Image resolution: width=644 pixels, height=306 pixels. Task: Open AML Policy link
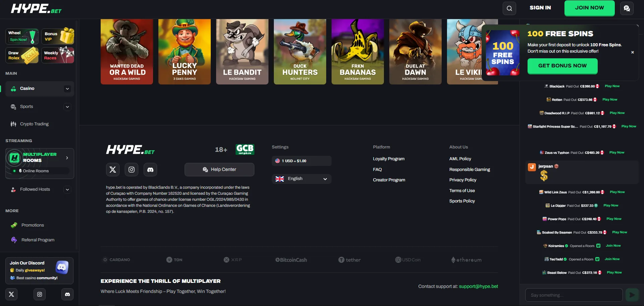coord(460,159)
